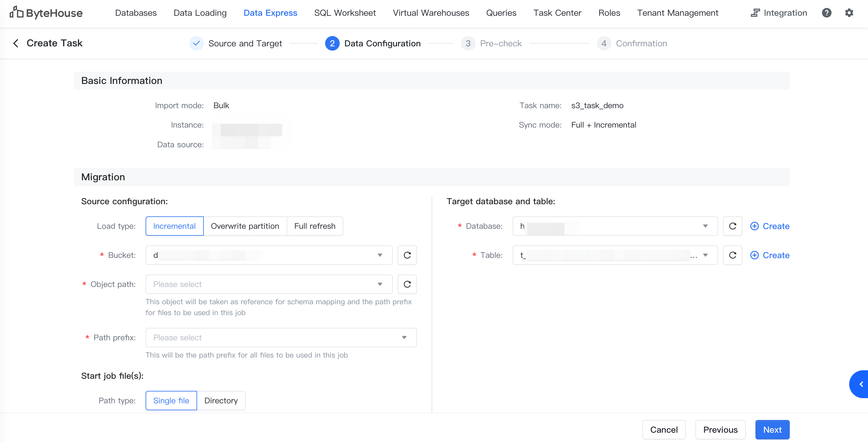Click the Integration link text

pos(785,13)
